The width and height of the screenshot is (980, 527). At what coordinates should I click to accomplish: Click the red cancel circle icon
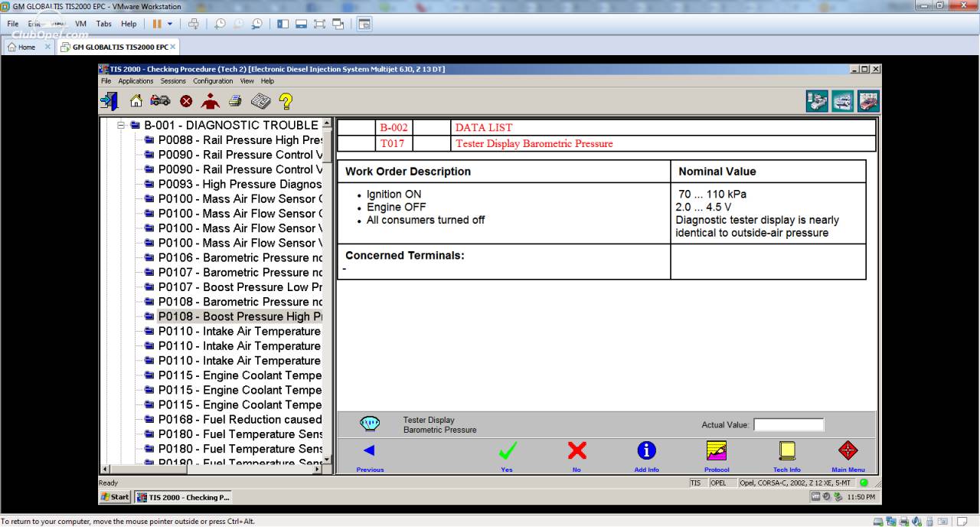click(186, 101)
